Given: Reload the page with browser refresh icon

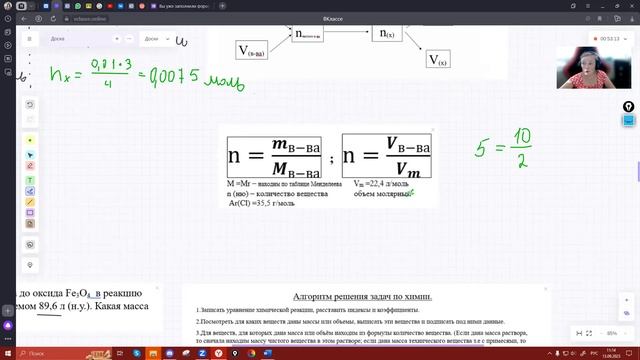Looking at the screenshot, I should 53,19.
